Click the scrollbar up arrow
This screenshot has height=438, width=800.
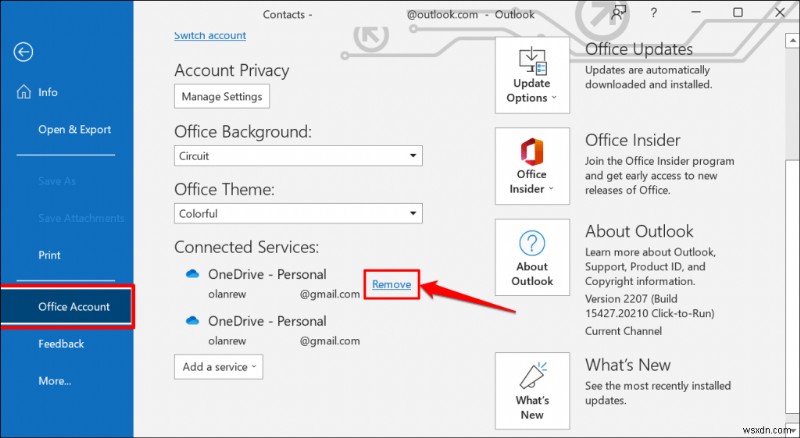(792, 40)
